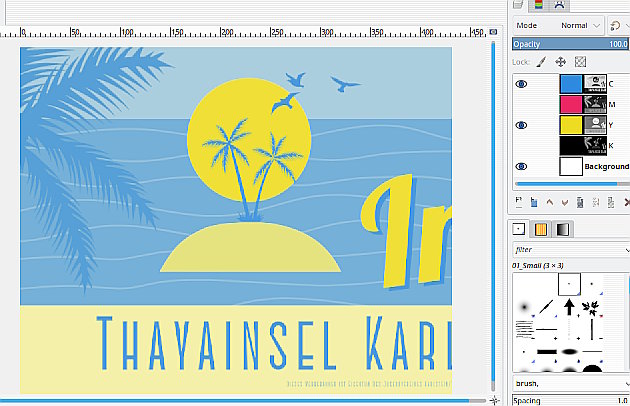Image resolution: width=630 pixels, height=406 pixels.
Task: Select the fuzzy soft round brush
Action: pos(524,308)
